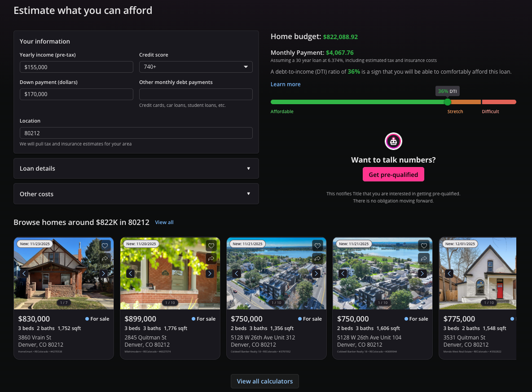The height and width of the screenshot is (392, 532).
Task: Show next photo of 3860 Vrain St
Action: [104, 273]
